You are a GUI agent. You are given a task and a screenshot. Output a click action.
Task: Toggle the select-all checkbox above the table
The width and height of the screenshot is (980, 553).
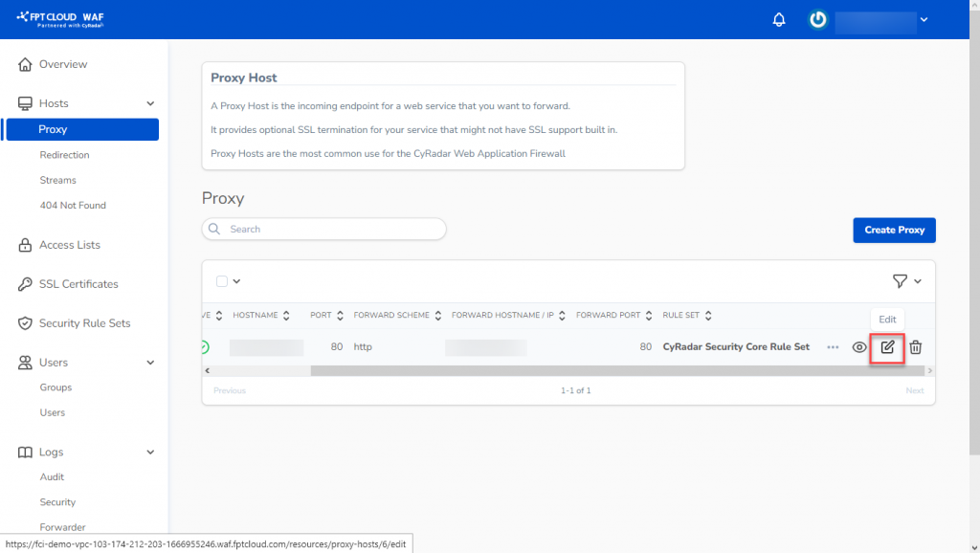221,280
